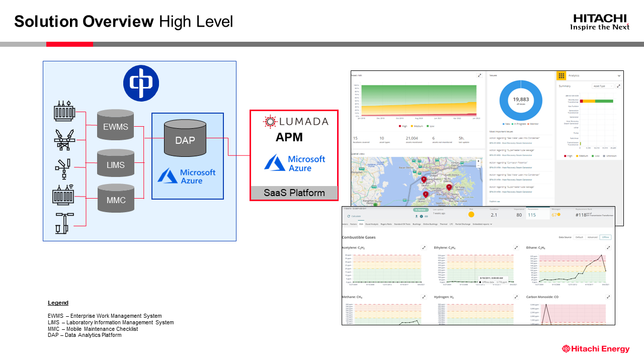The height and width of the screenshot is (362, 644).
Task: Click the yellow Risk indicator circle
Action: [471, 214]
